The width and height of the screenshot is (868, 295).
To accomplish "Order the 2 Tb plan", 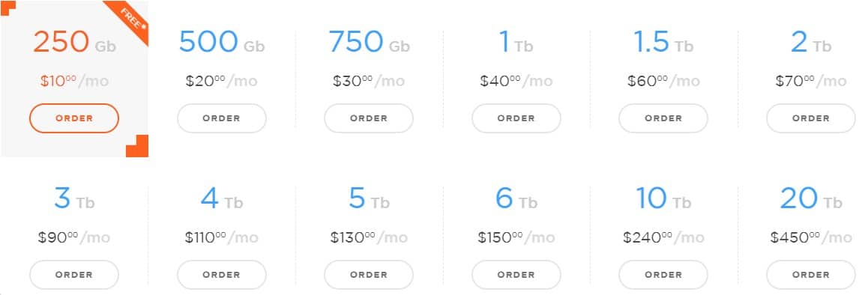I will (810, 118).
